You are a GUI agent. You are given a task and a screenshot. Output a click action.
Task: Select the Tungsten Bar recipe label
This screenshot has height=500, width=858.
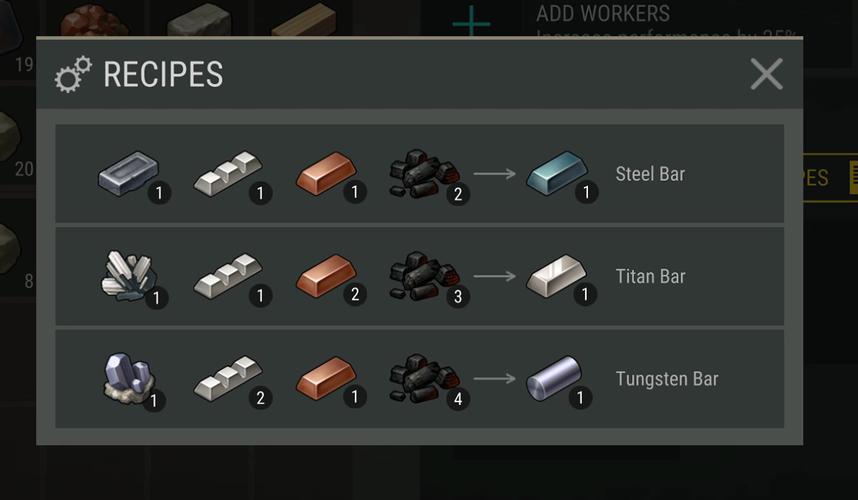pos(667,379)
